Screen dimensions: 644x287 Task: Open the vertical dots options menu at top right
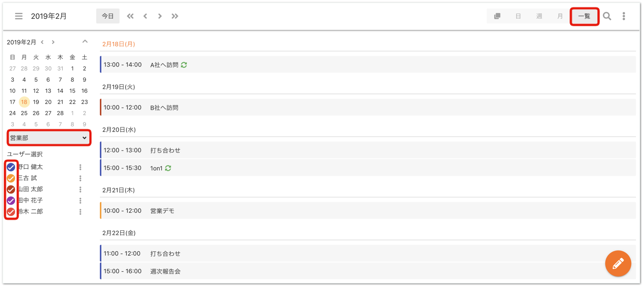click(x=624, y=16)
